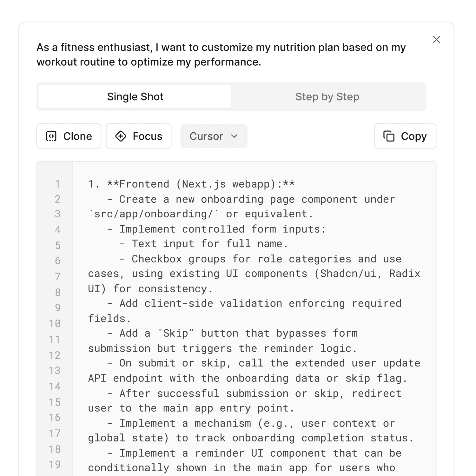Click the Frontend (Next.js webapp) heading line

[x=191, y=184]
